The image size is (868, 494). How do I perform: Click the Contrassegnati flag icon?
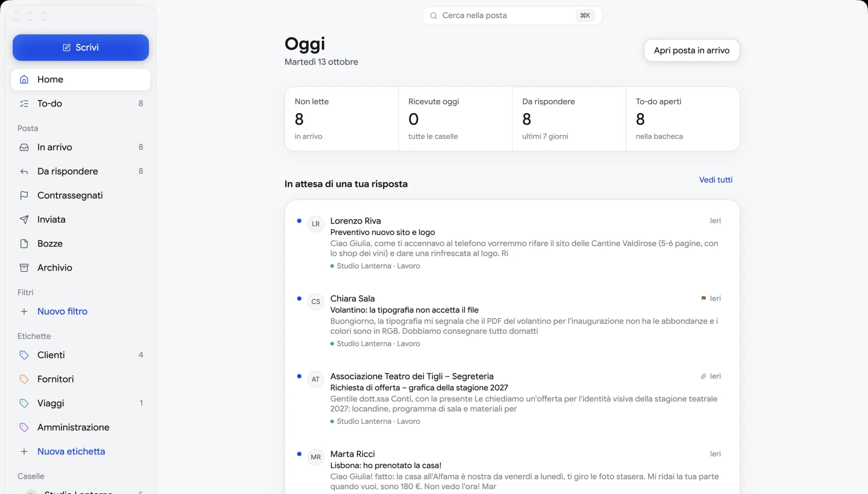tap(24, 195)
